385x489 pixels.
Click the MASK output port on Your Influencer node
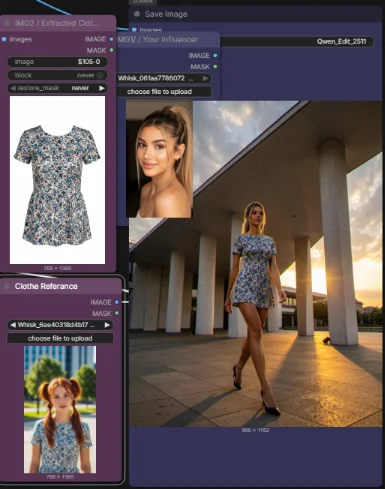pos(215,67)
